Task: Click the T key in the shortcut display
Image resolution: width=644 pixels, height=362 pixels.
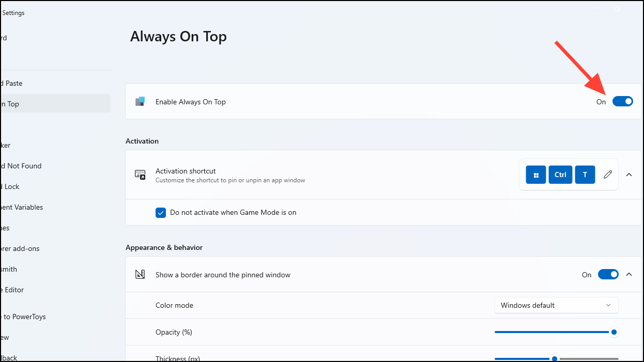Action: [585, 175]
